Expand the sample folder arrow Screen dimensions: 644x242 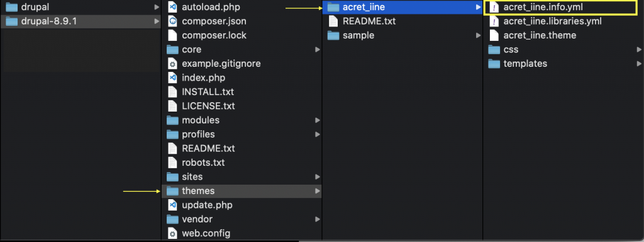478,35
